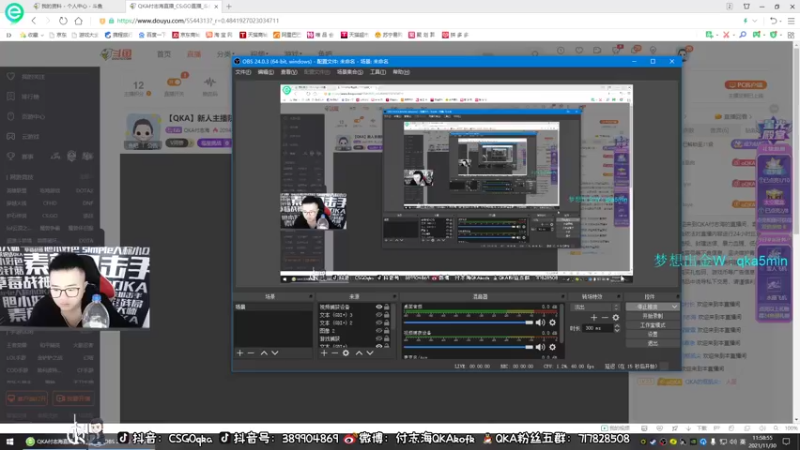
Task: Add a new scene in OBS scenes panel
Action: tap(240, 353)
